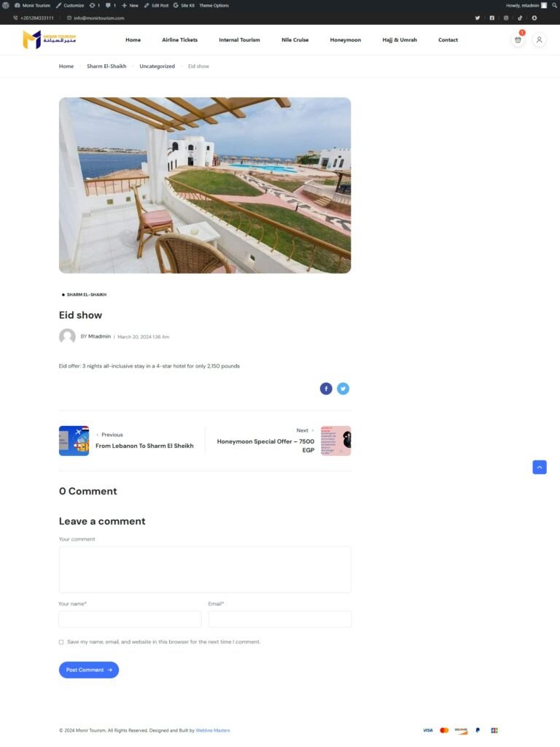Share post via Facebook round icon
The width and height of the screenshot is (560, 747).
[326, 389]
